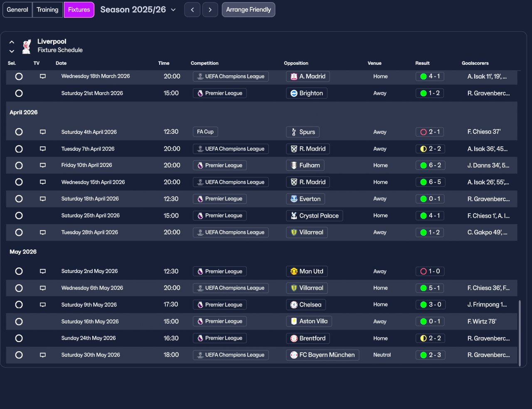
Task: Click the Liverpool club crest icon
Action: tap(27, 46)
